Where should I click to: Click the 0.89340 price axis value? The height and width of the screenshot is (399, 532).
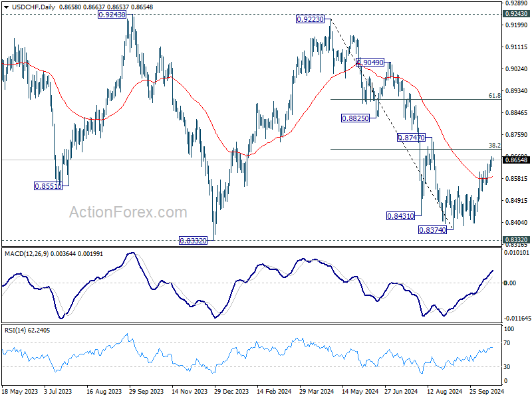tap(517, 90)
